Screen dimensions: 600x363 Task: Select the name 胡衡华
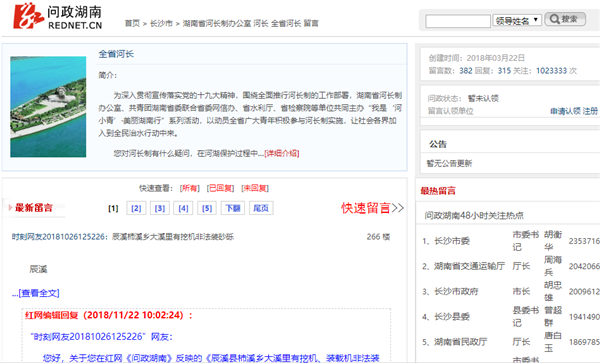coord(553,241)
